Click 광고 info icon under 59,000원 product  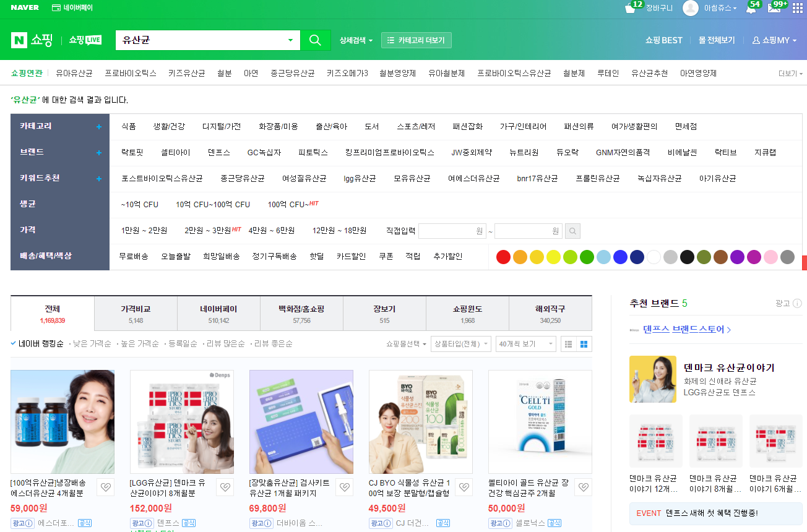coord(29,523)
